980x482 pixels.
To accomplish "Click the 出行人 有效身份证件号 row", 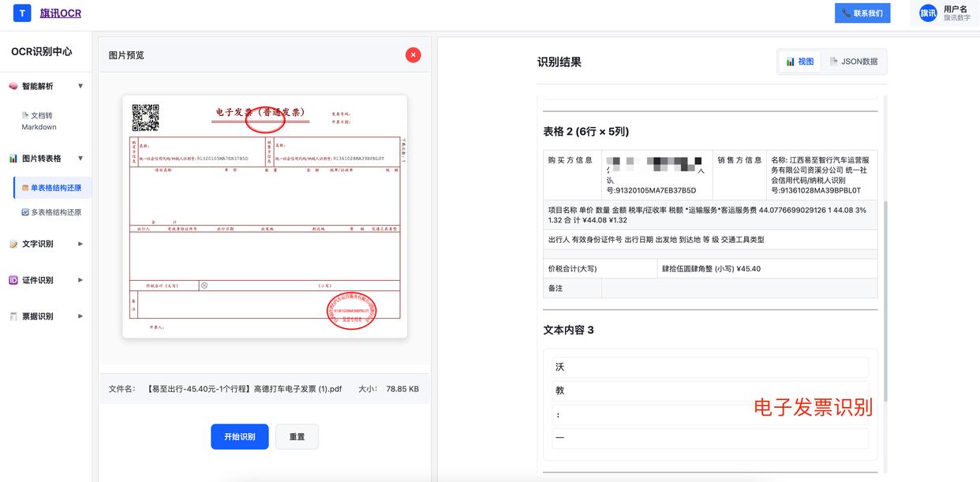I will [x=710, y=239].
